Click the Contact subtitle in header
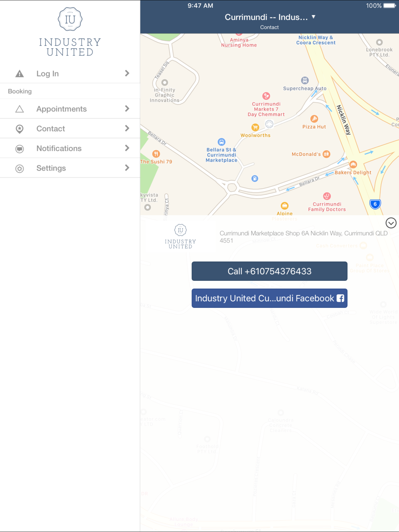Viewport: 399px width, 532px height. [x=269, y=27]
